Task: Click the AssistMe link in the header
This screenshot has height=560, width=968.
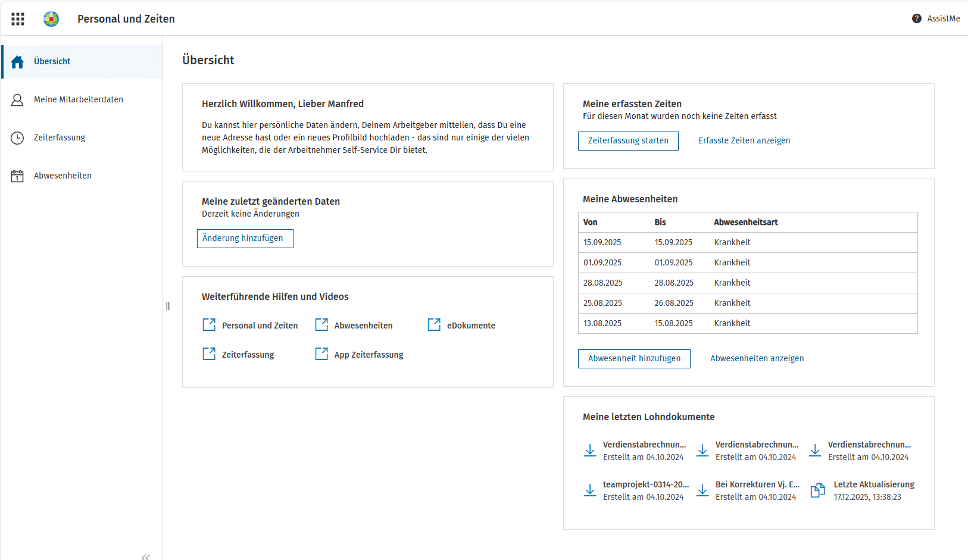Action: (943, 18)
